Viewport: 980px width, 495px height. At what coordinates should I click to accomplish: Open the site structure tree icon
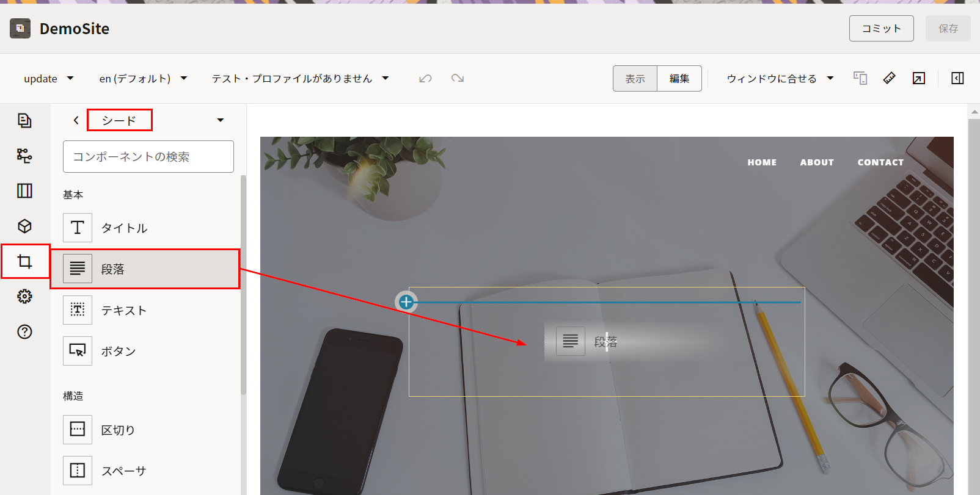pos(24,156)
